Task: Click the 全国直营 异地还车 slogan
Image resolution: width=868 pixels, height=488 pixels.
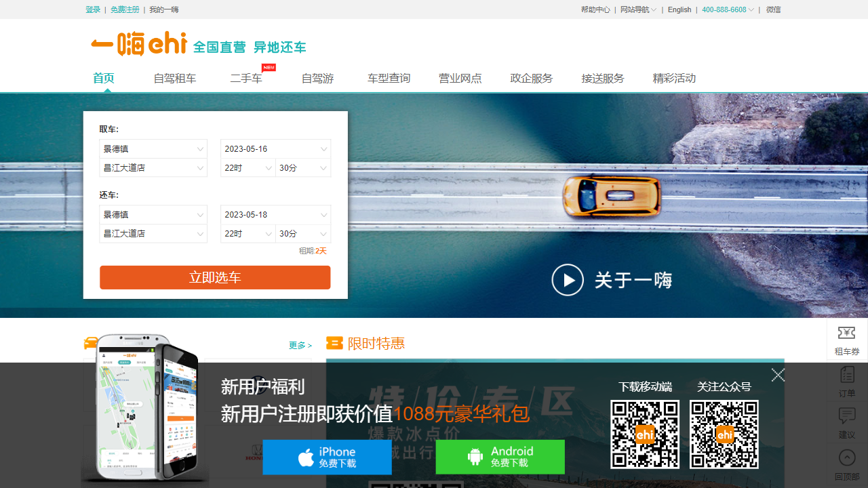Action: coord(250,47)
